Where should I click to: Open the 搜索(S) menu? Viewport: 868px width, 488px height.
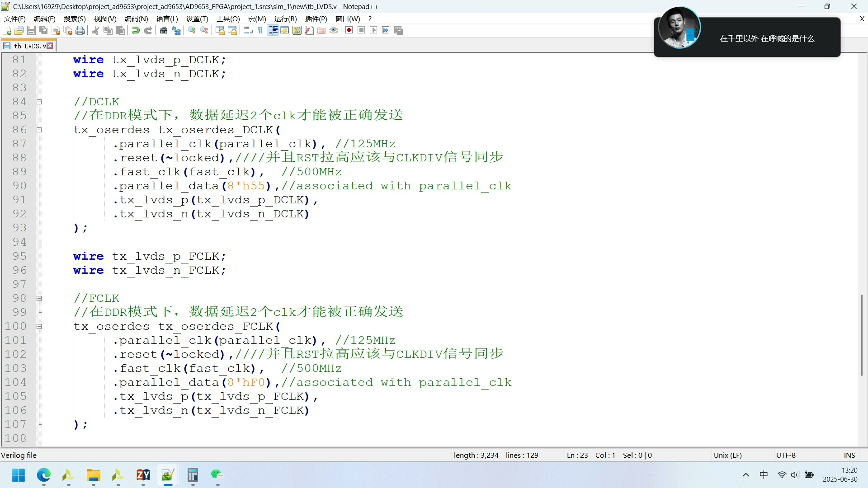point(75,19)
